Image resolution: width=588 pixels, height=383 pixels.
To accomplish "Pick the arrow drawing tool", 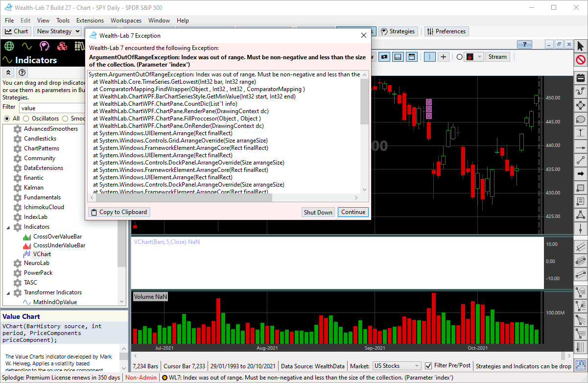I will click(581, 173).
